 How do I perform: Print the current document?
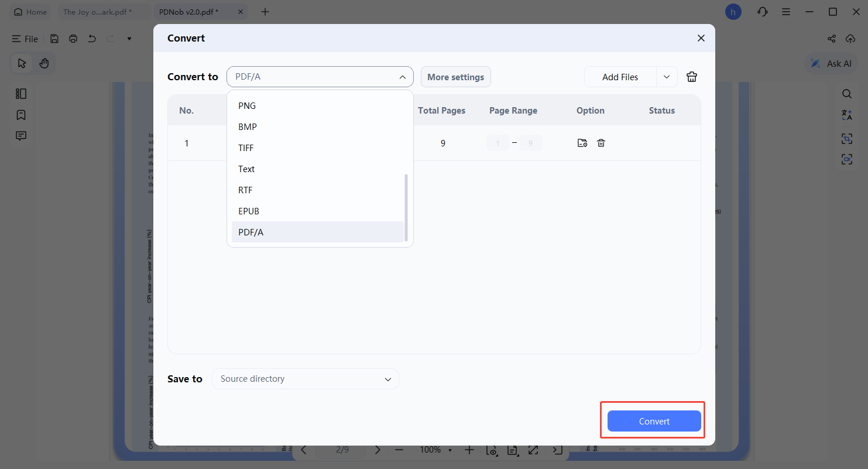pyautogui.click(x=73, y=38)
